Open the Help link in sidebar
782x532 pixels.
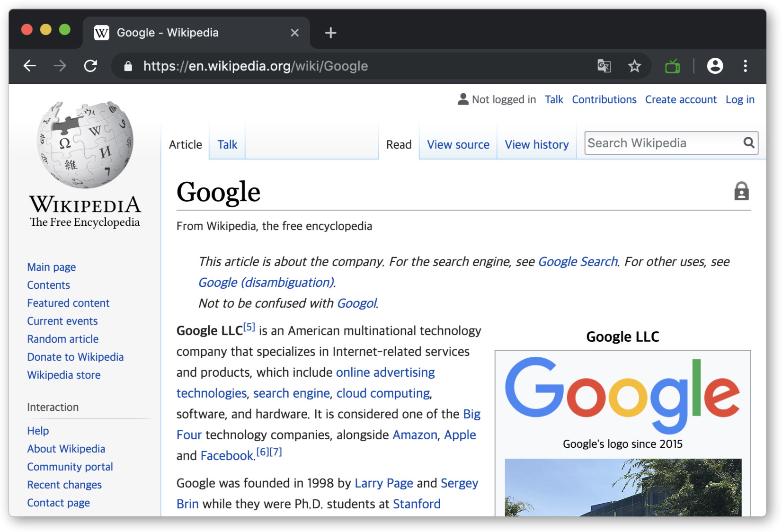(x=38, y=431)
